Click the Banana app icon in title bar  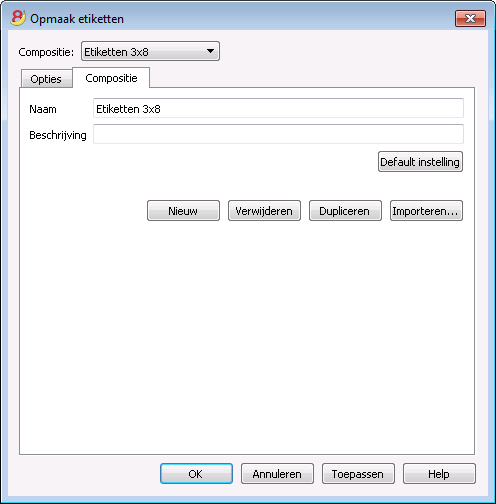point(18,18)
